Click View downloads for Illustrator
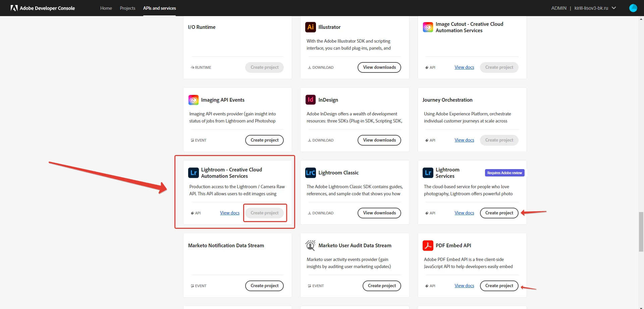 point(379,67)
